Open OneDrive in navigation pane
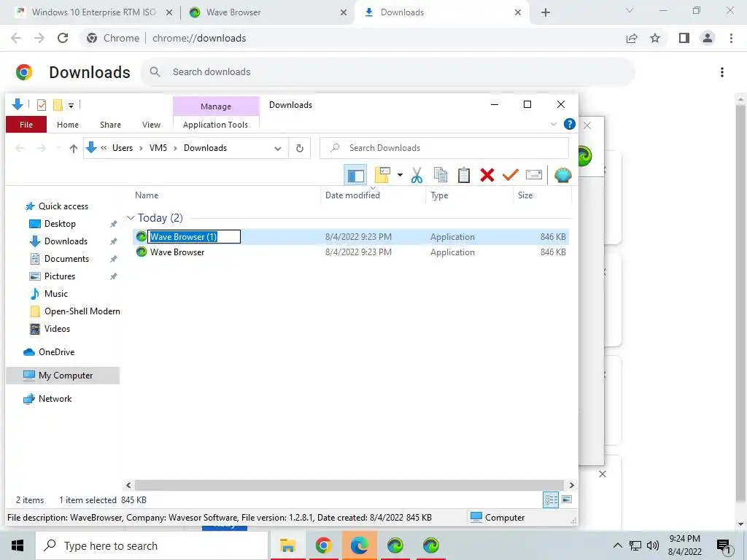The height and width of the screenshot is (560, 747). tap(56, 352)
